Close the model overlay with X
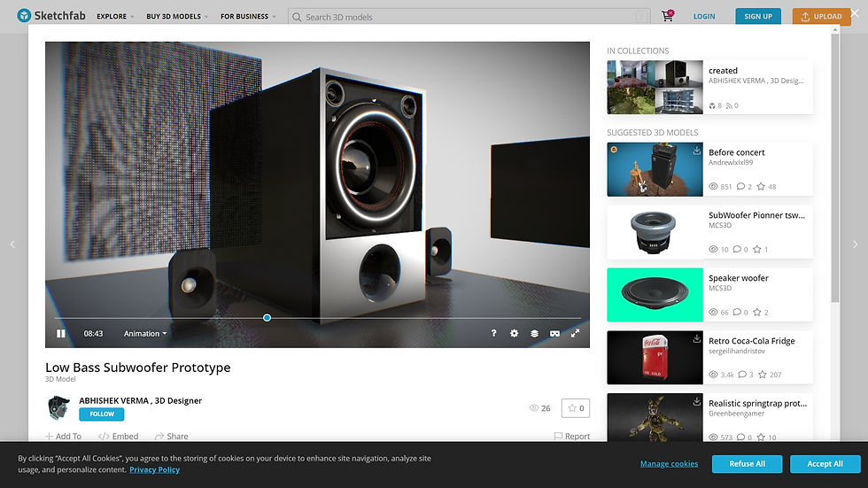 pyautogui.click(x=855, y=13)
